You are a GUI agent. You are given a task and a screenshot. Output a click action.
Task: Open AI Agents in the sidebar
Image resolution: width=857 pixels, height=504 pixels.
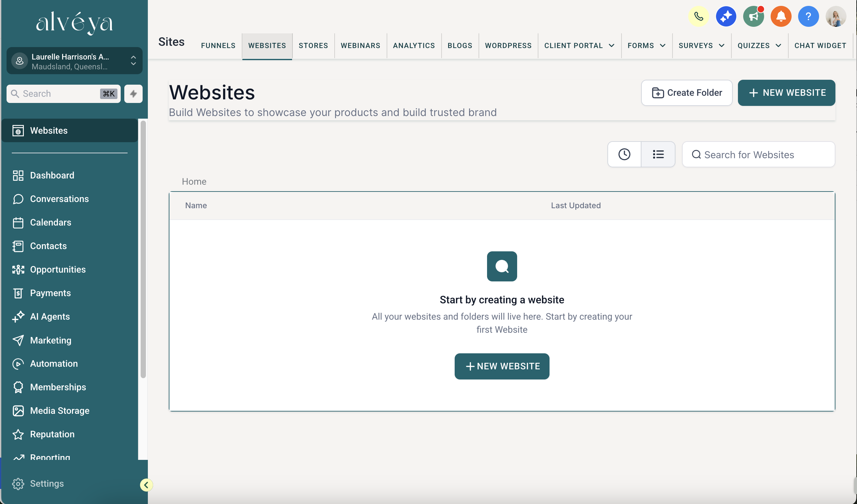[70, 316]
